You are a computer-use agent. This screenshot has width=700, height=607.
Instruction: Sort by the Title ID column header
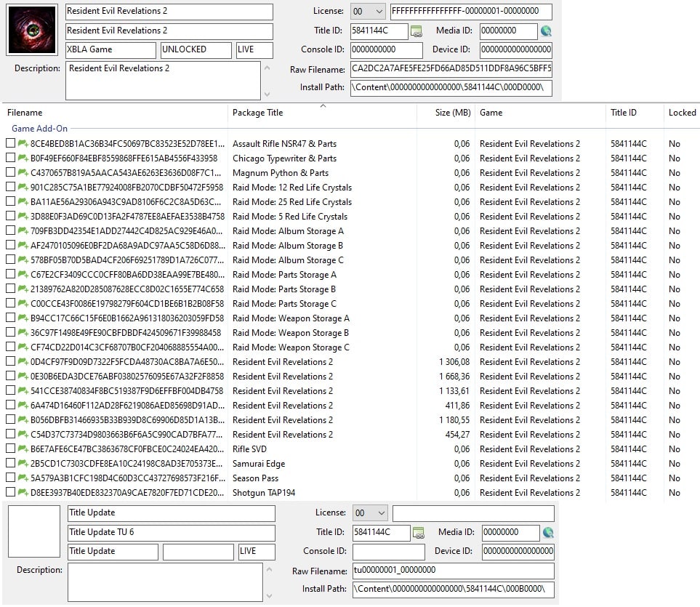pyautogui.click(x=624, y=113)
